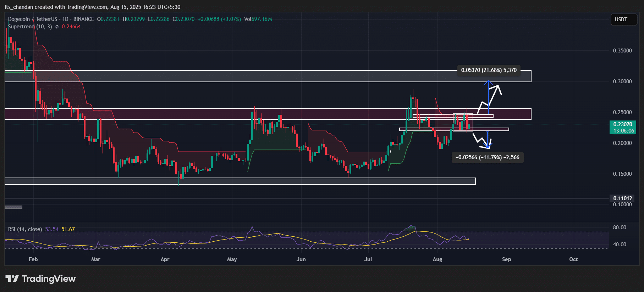Select the blue upward price-range measurement arrow
The height and width of the screenshot is (292, 644).
[489, 96]
